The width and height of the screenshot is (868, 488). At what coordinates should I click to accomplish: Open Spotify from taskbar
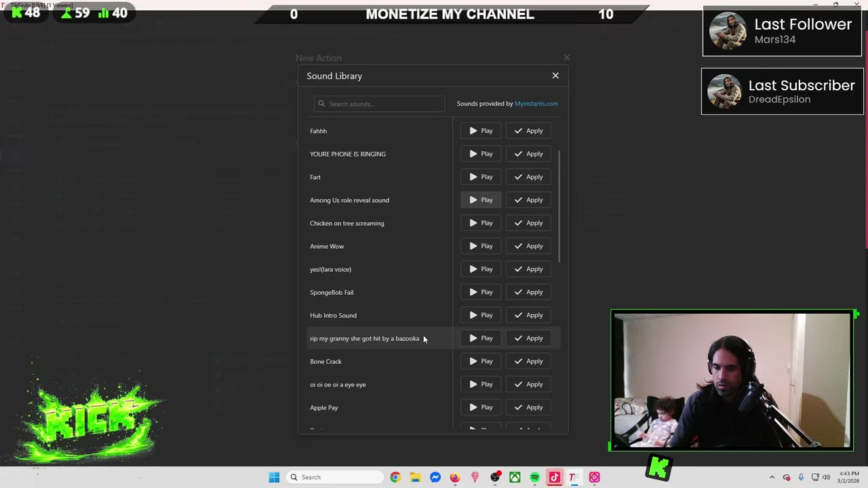(535, 477)
